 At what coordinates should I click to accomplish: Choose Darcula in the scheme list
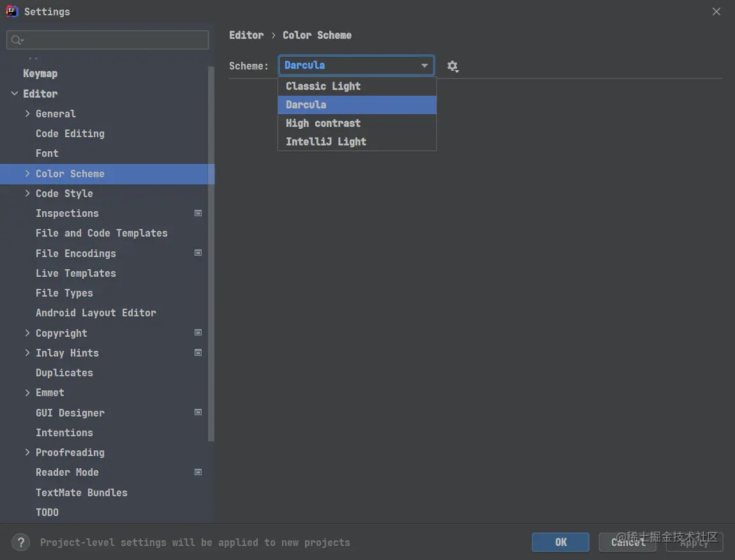(x=357, y=105)
